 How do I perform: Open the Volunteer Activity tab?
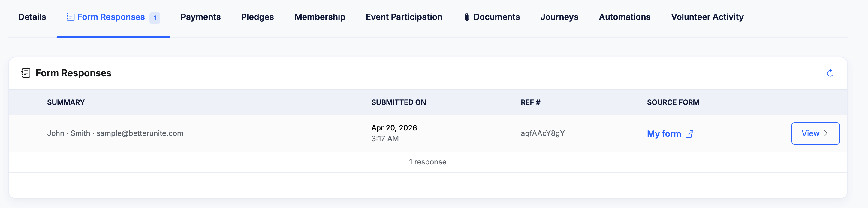pyautogui.click(x=707, y=17)
